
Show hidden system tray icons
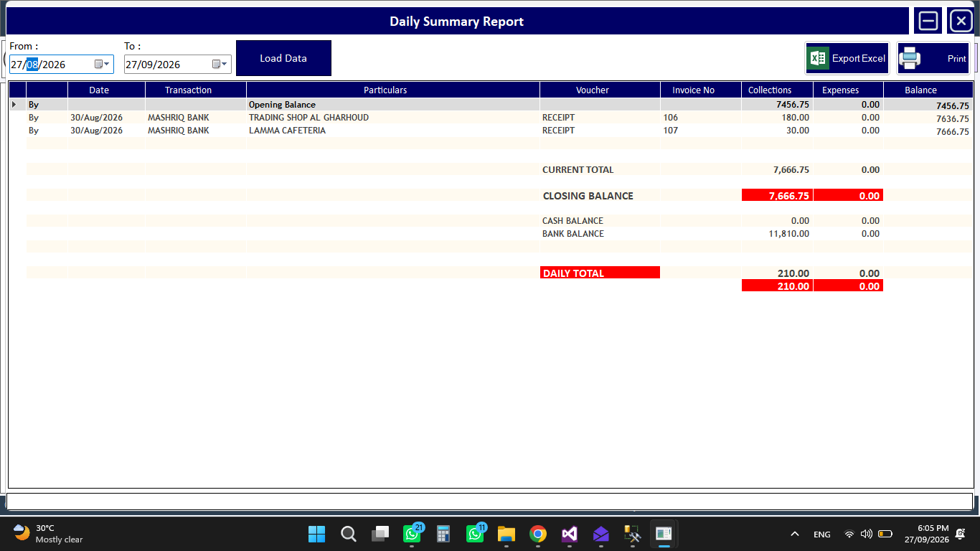[x=794, y=534]
